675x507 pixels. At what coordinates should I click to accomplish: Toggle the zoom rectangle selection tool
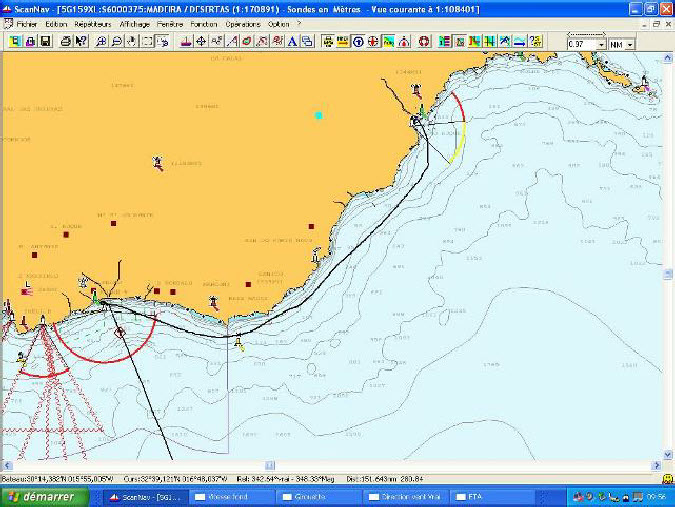(148, 41)
